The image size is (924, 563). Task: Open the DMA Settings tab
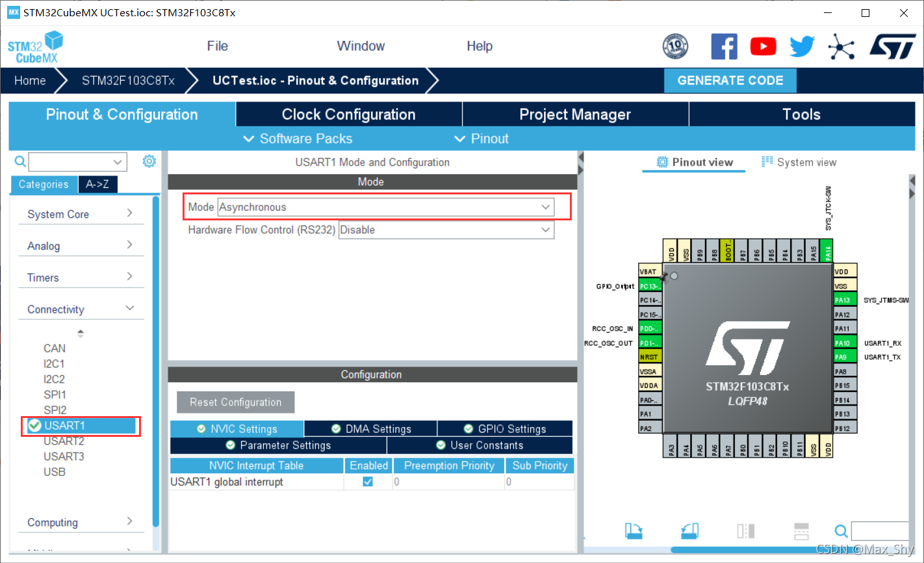tap(370, 428)
